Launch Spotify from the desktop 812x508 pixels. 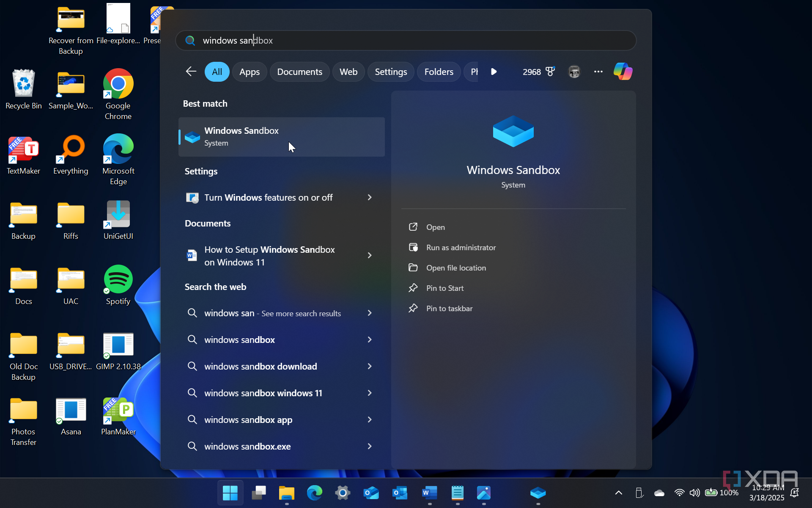118,285
